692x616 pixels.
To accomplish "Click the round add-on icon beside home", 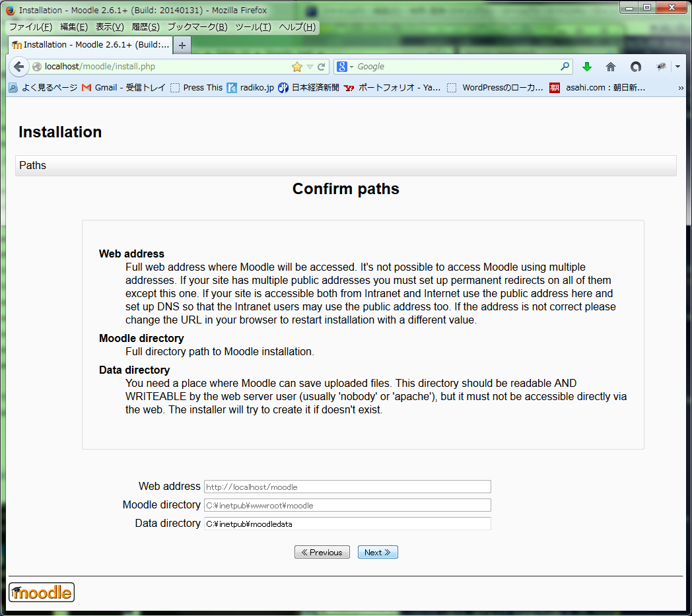I will (635, 67).
